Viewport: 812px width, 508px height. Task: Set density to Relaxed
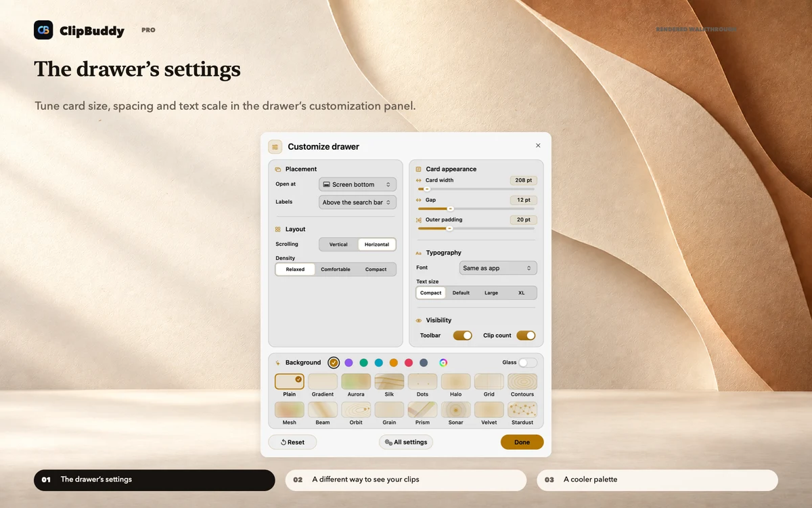[x=295, y=270]
